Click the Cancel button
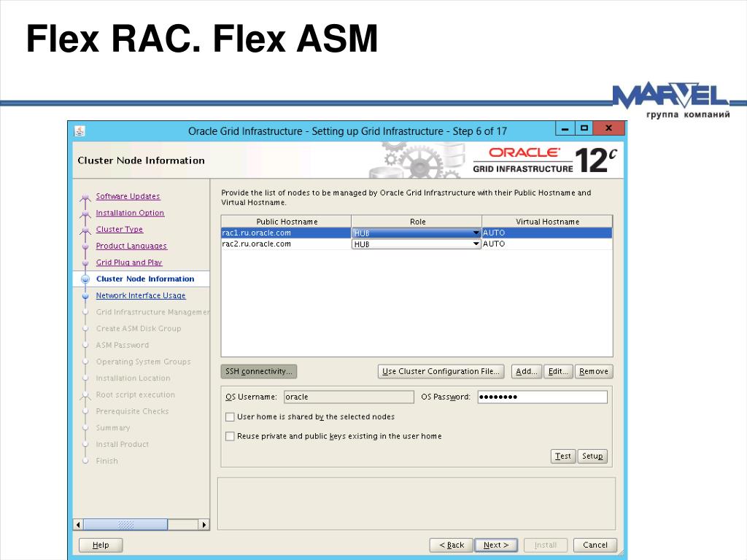Viewport: 747px width, 560px height. (x=595, y=545)
